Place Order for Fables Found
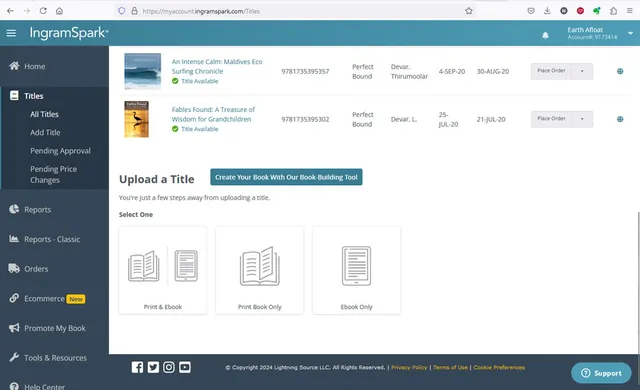This screenshot has width=640, height=390. pos(551,119)
